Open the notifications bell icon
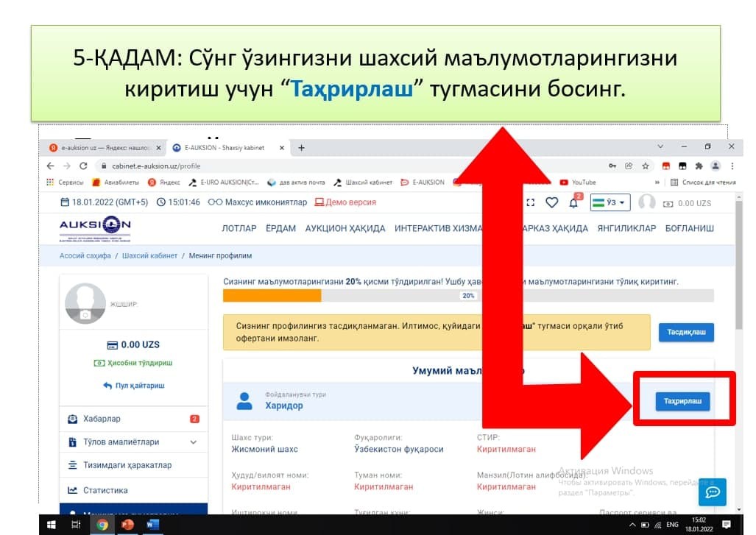 573,203
